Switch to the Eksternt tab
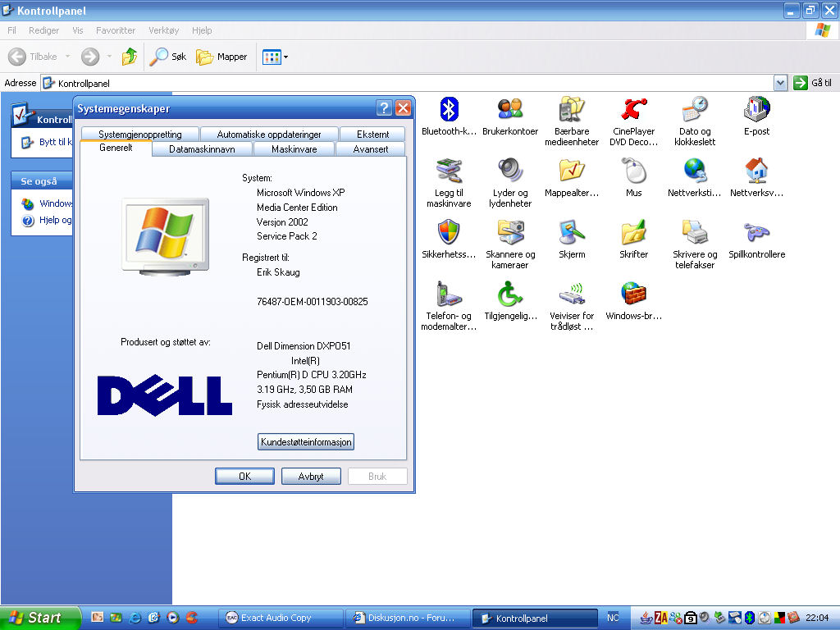Image resolution: width=840 pixels, height=630 pixels. tap(373, 134)
